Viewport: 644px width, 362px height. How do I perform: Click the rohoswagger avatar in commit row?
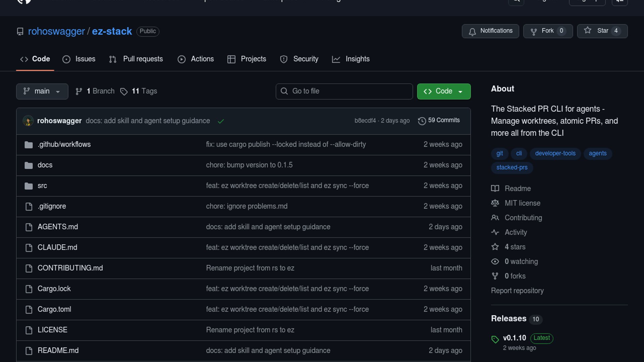(x=28, y=121)
